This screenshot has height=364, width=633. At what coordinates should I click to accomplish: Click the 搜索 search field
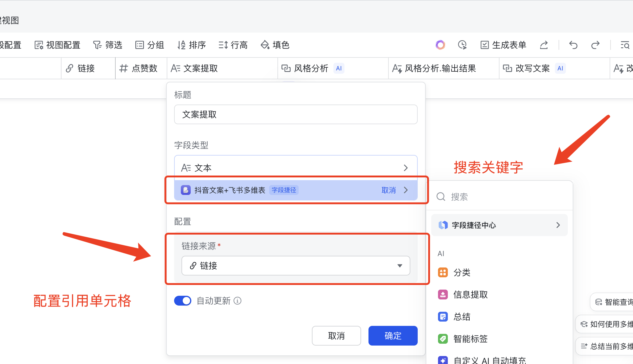500,197
